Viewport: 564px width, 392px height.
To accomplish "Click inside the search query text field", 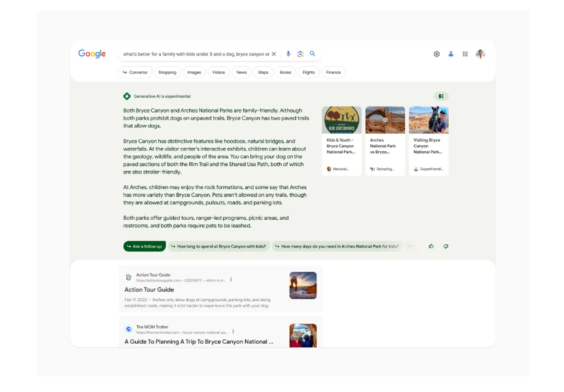I will point(195,54).
